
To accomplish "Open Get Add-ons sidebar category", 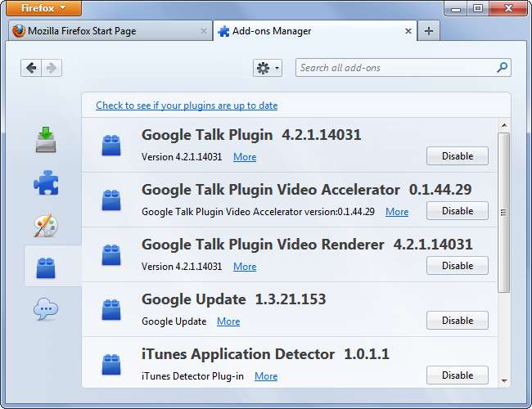I will coord(46,140).
